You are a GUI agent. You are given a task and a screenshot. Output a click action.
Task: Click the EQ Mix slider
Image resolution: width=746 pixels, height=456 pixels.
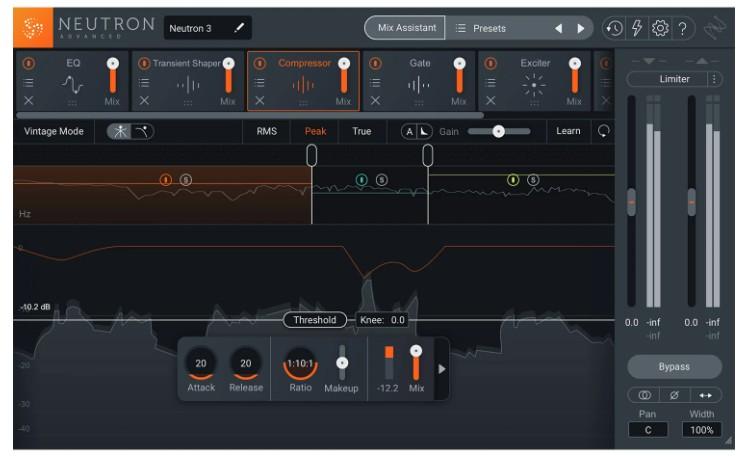[x=113, y=76]
